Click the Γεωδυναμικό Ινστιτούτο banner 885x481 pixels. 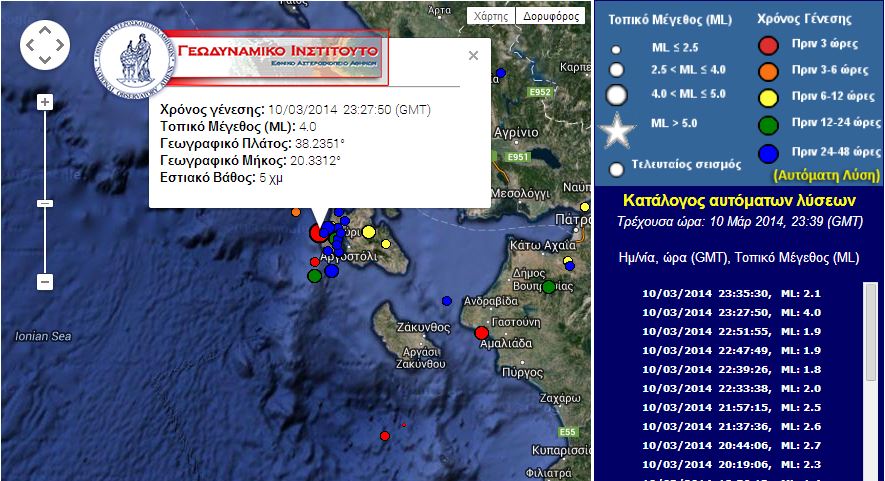point(280,54)
